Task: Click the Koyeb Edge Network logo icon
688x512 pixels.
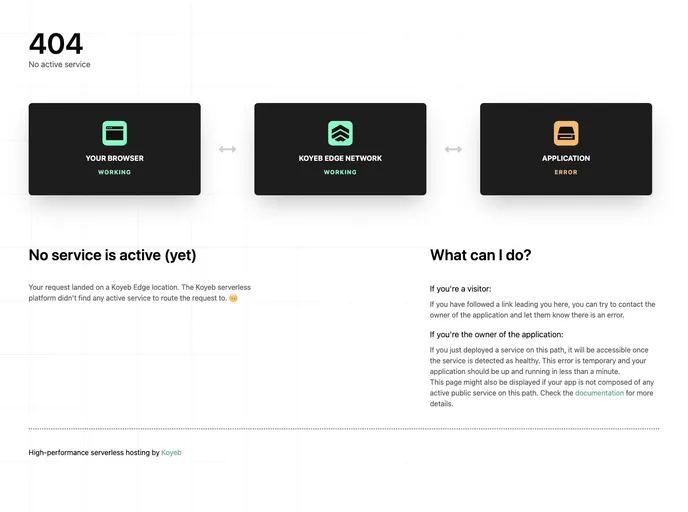Action: [x=340, y=133]
